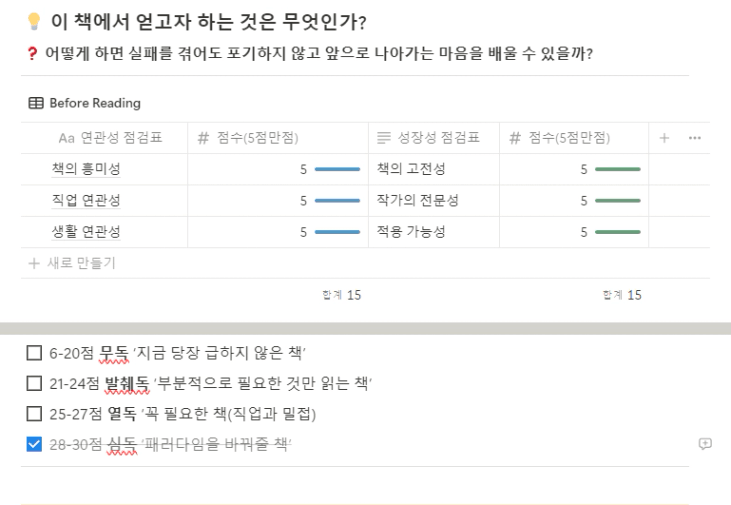Screen dimensions: 731x505
Task: Click the lightbulb emoji icon in the heading
Action: (34, 21)
